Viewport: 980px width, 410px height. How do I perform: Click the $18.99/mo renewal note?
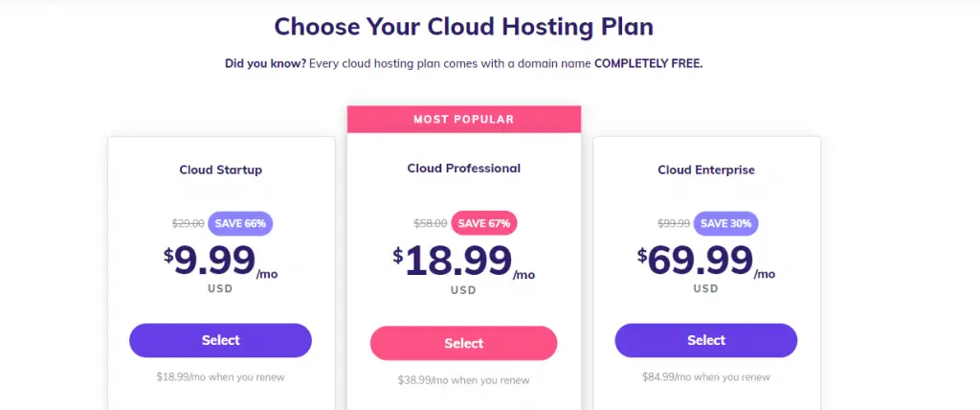[x=221, y=376]
